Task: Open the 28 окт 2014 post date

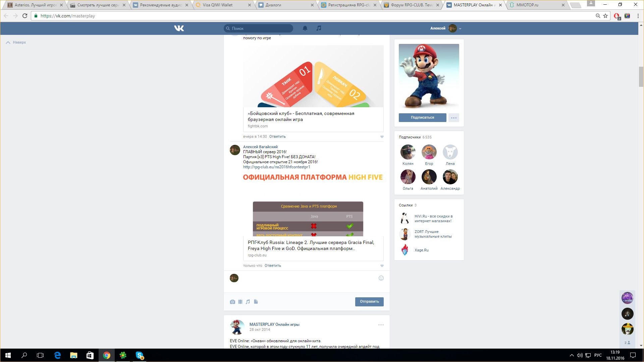Action: click(260, 329)
